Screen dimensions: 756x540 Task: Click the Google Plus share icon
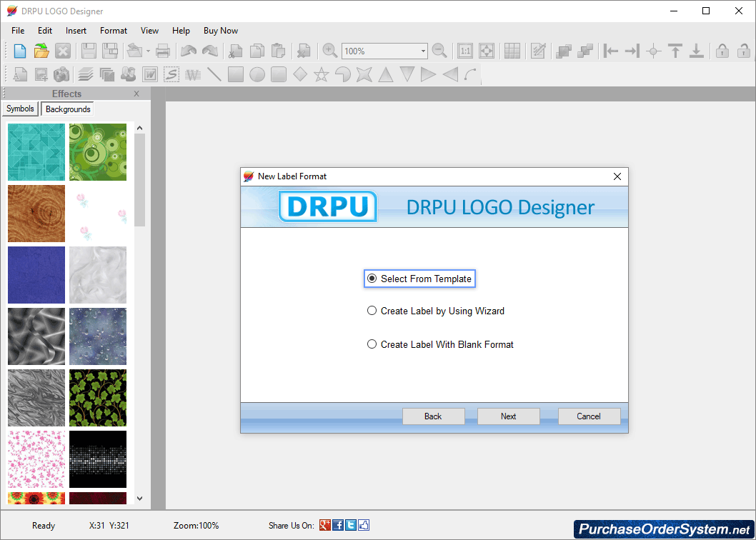pos(325,525)
